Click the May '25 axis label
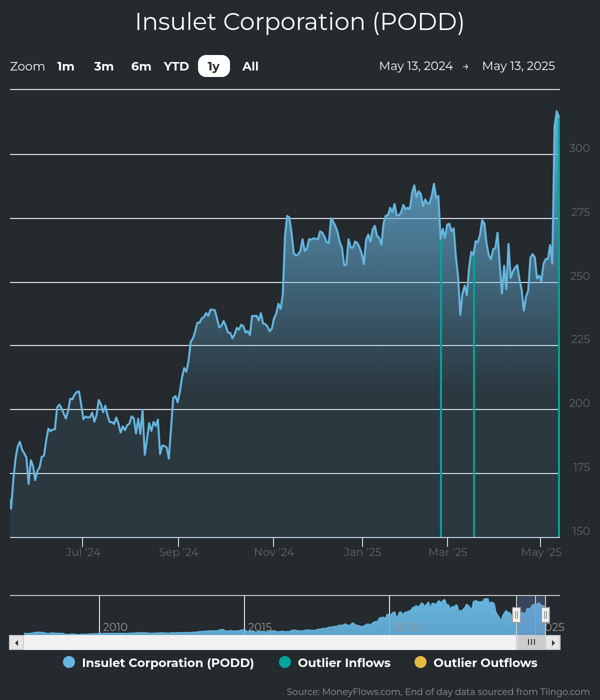Viewport: 600px width, 700px height. coord(541,552)
